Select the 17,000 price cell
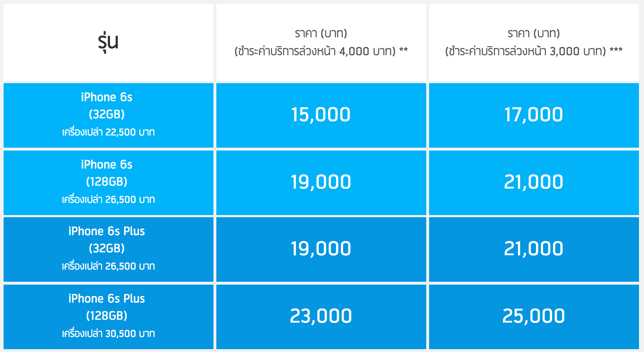The width and height of the screenshot is (644, 352). [534, 115]
